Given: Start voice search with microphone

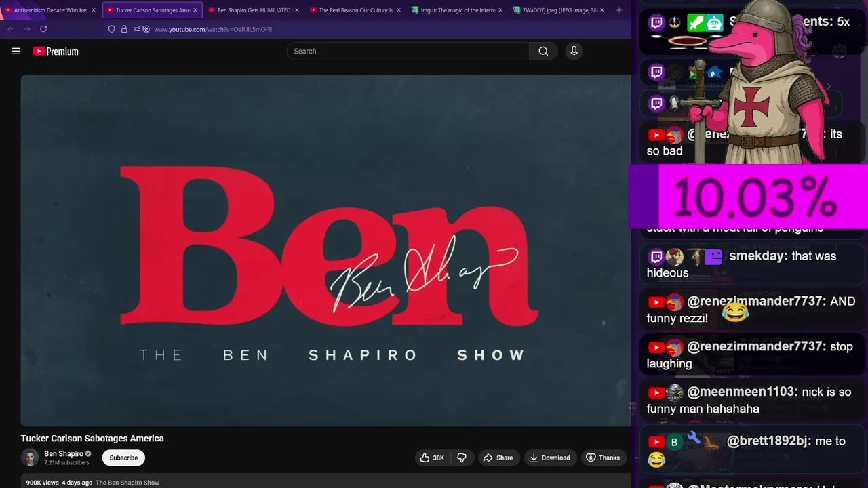Looking at the screenshot, I should pyautogui.click(x=574, y=51).
